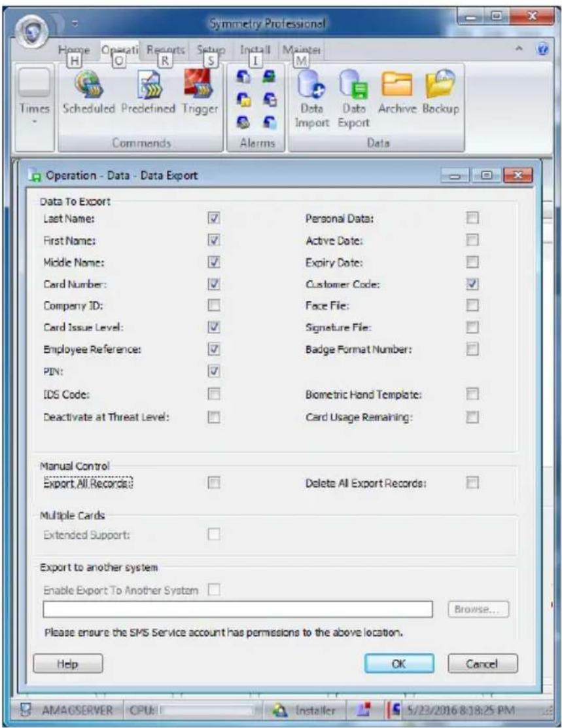Click Data Export dialog title icon
562x728 pixels.
[35, 176]
